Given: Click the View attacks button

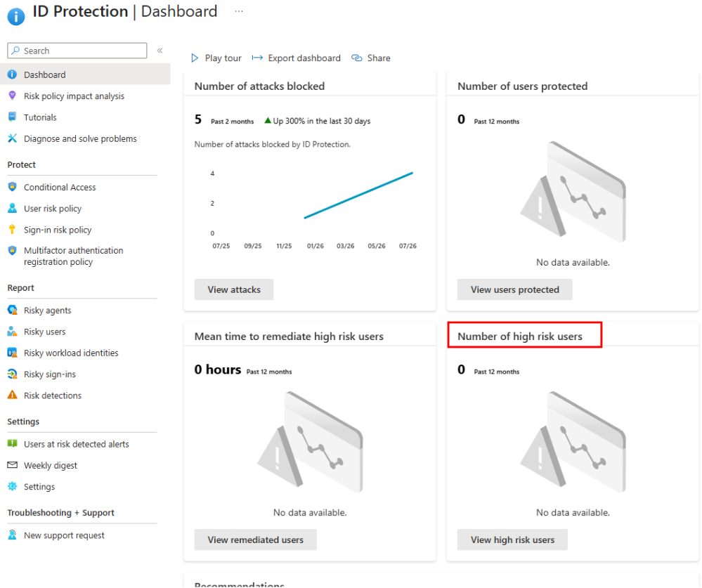Looking at the screenshot, I should pos(234,289).
